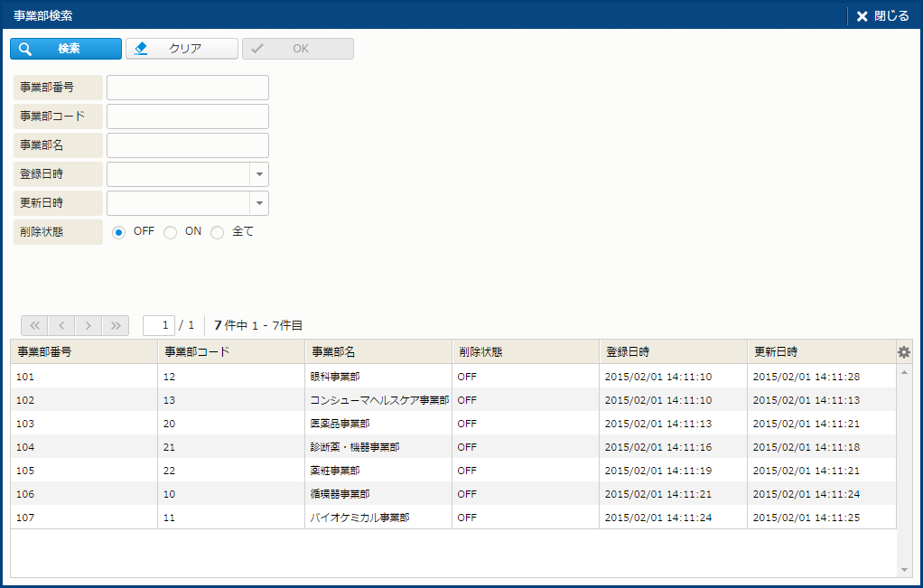Jump to the last page arrow
The image size is (923, 588).
coord(116,325)
